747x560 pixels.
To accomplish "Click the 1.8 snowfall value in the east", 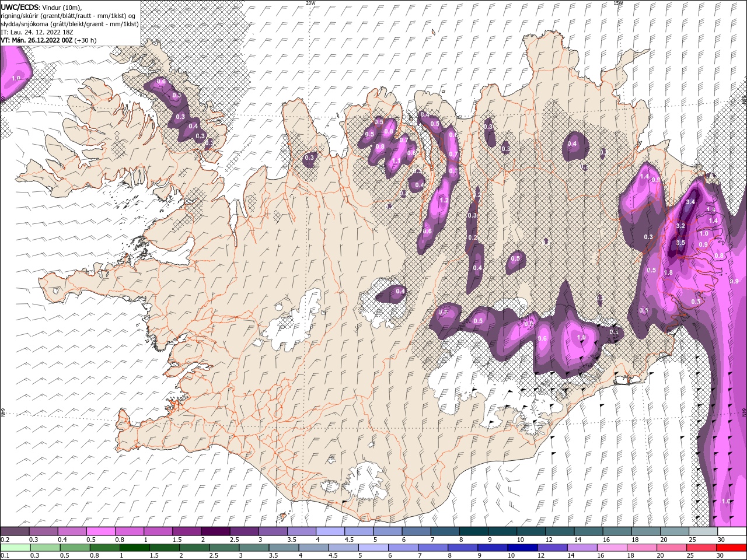I will (x=669, y=272).
